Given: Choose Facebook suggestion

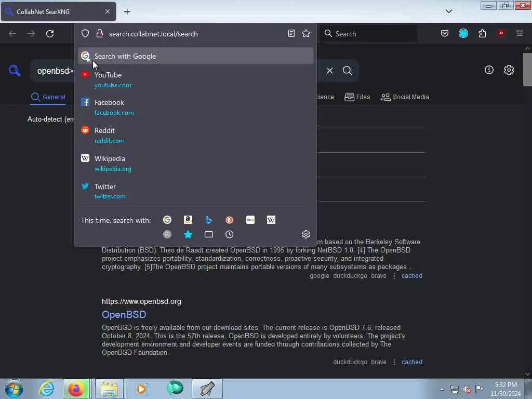Looking at the screenshot, I should pyautogui.click(x=195, y=107).
